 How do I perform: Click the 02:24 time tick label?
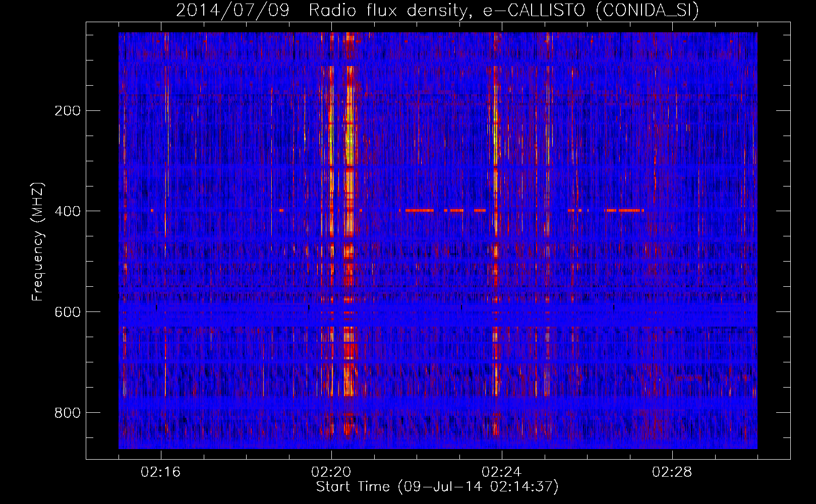pyautogui.click(x=502, y=472)
